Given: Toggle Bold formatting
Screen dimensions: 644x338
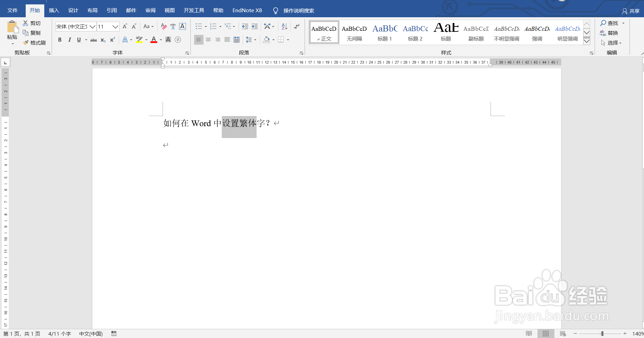Looking at the screenshot, I should [60, 40].
